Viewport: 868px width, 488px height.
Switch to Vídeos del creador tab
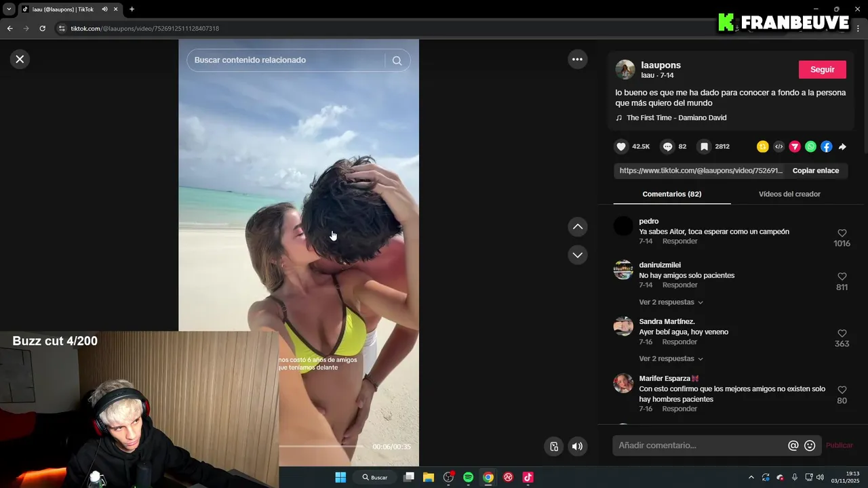click(x=789, y=194)
